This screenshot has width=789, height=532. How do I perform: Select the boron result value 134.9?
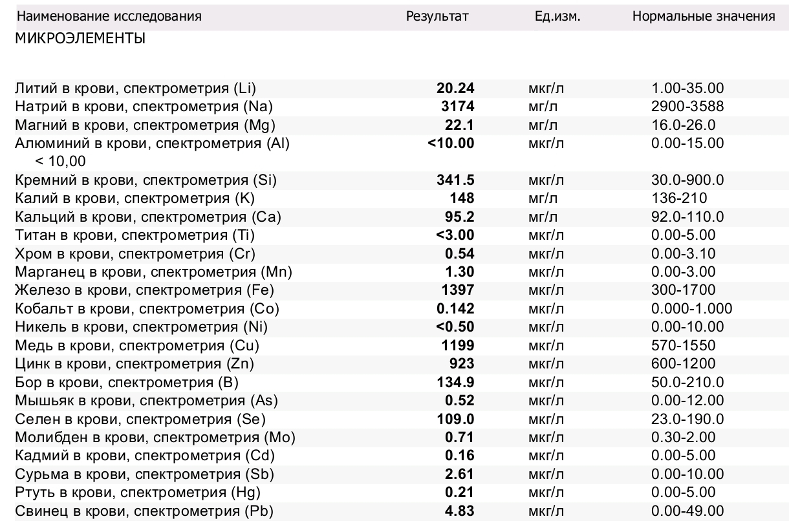455,383
